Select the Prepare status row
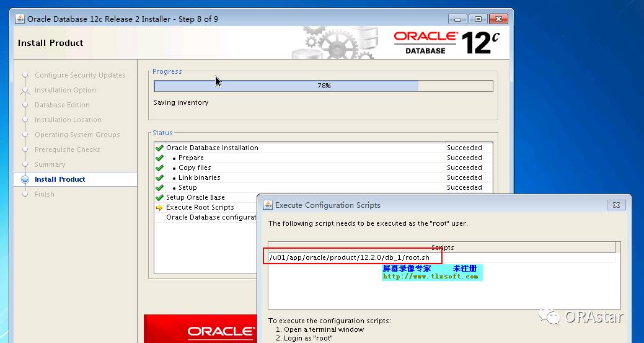The width and height of the screenshot is (644, 343). pos(323,158)
